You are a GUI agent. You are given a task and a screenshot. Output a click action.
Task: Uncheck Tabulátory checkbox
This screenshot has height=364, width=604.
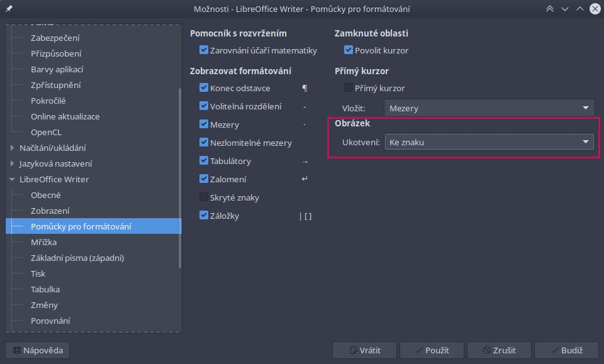(204, 160)
